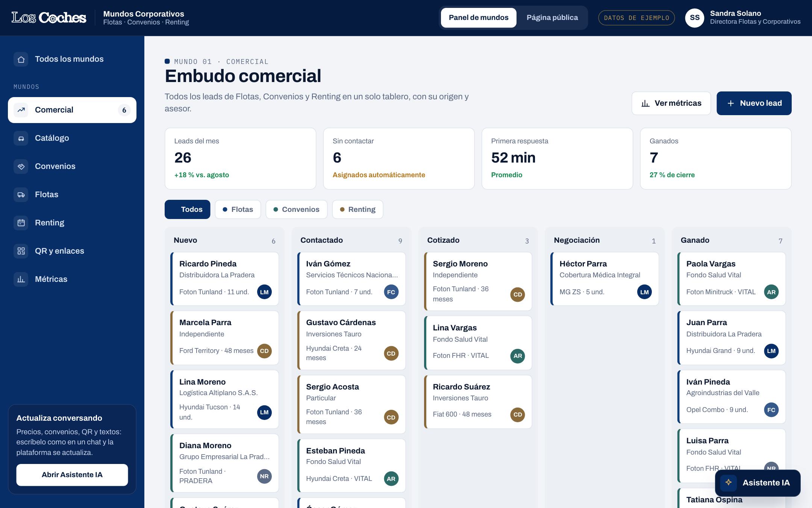Open Renting calendar icon
The width and height of the screenshot is (812, 508).
point(21,223)
